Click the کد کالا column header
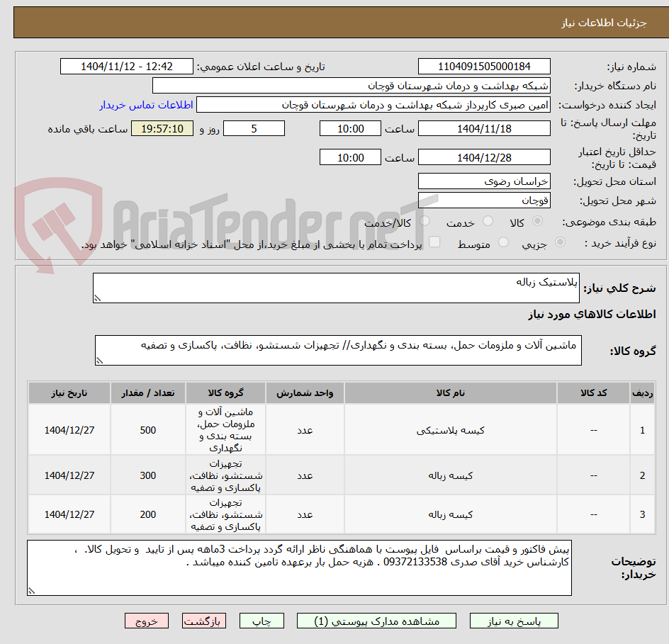669x644 pixels. tap(593, 392)
